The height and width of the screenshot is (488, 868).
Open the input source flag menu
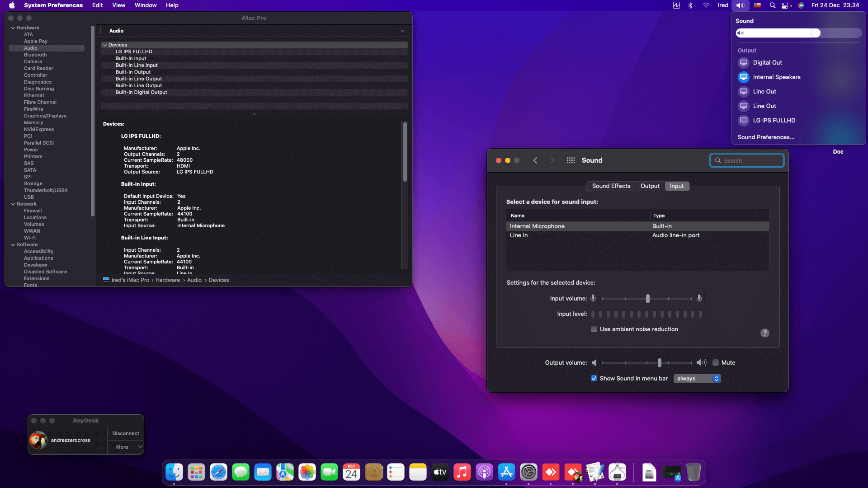757,5
